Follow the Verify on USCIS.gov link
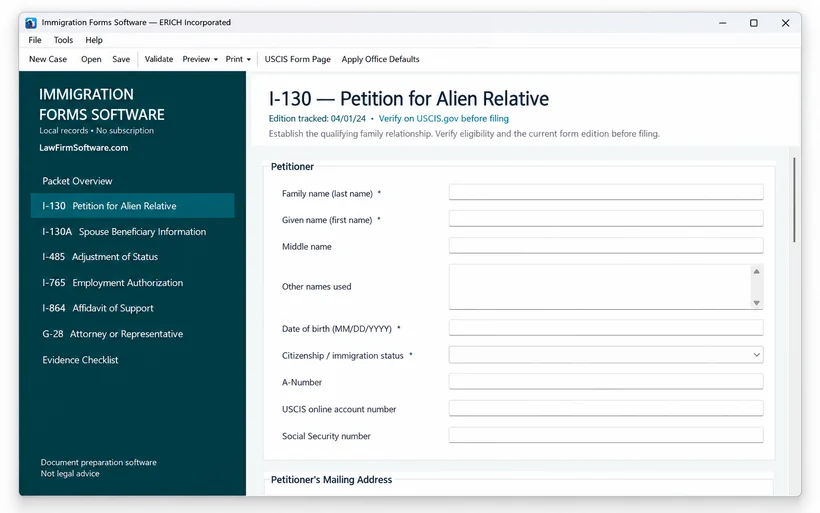Viewport: 820px width, 513px height. point(443,119)
